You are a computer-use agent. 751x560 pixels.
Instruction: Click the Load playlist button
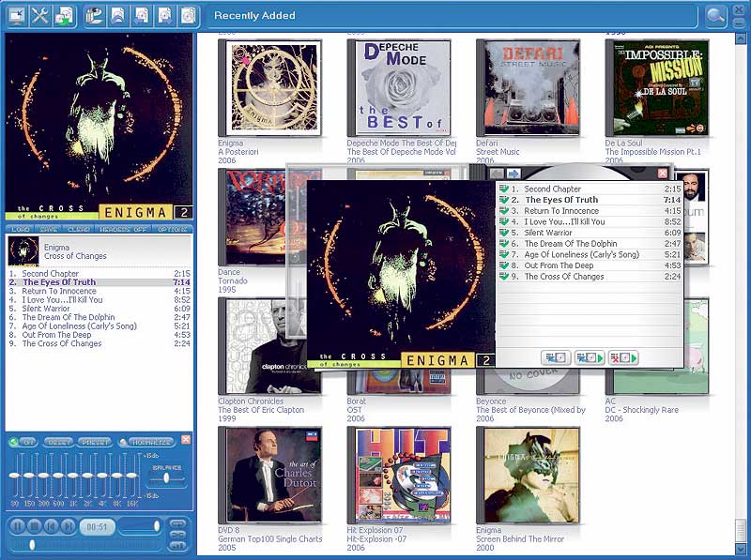click(21, 229)
